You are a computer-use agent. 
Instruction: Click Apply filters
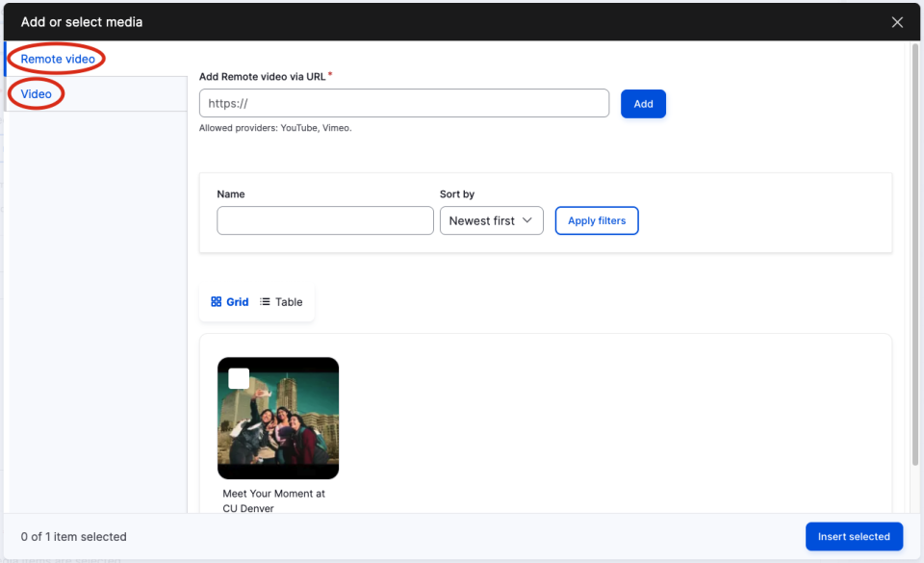coord(597,220)
